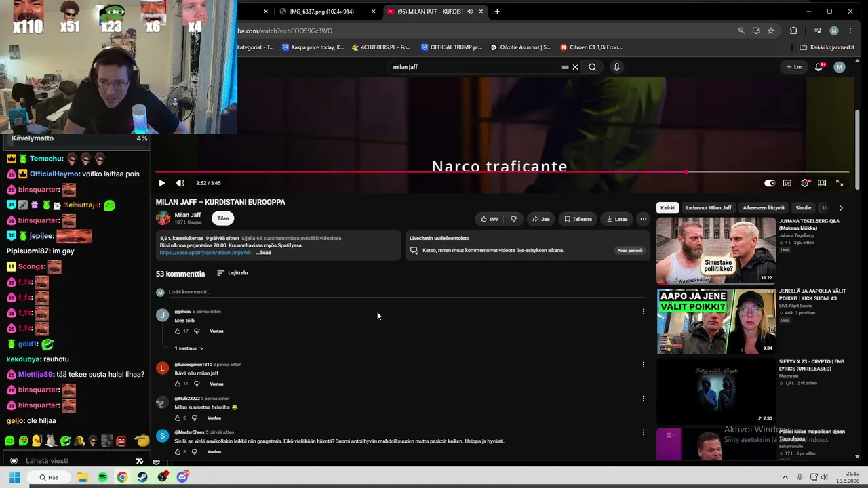The height and width of the screenshot is (488, 868).
Task: Expand the description with ...lisää
Action: point(264,253)
